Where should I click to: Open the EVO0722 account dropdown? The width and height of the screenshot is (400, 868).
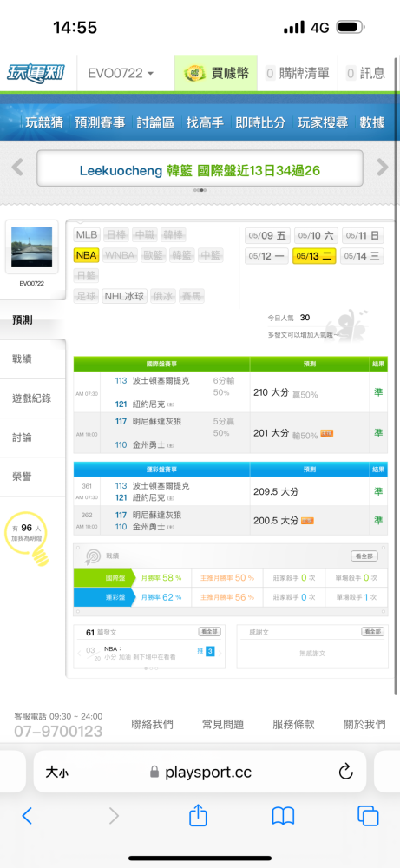(x=121, y=73)
